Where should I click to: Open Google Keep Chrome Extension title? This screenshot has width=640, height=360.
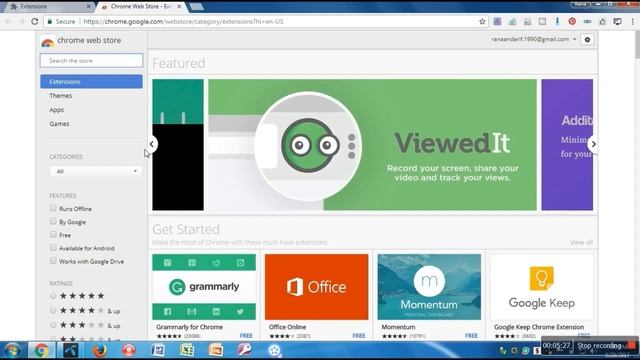point(539,327)
